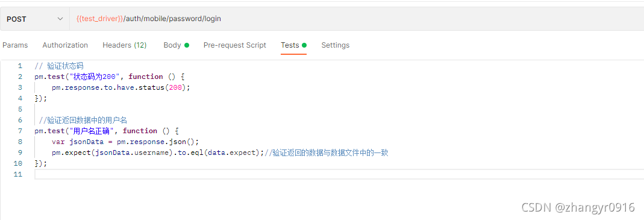This screenshot has width=644, height=220.
Task: Click the request URL input field
Action: pyautogui.click(x=357, y=19)
